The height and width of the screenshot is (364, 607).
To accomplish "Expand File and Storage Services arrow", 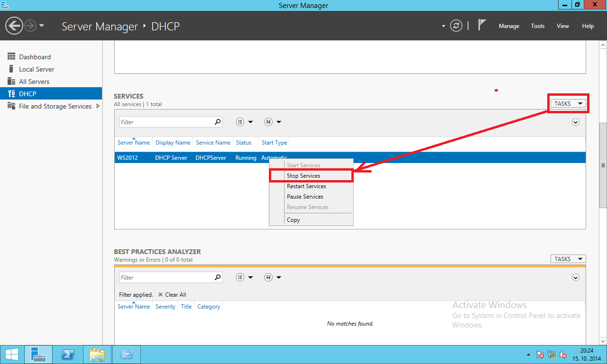I will click(98, 106).
